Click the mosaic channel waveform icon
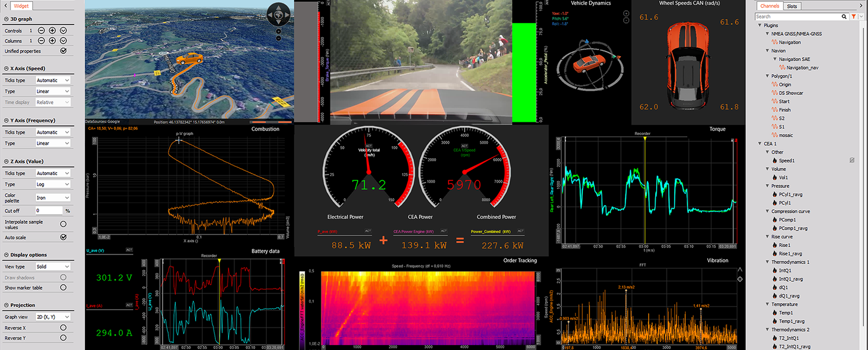Screen dimensions: 868x350 tap(774, 135)
